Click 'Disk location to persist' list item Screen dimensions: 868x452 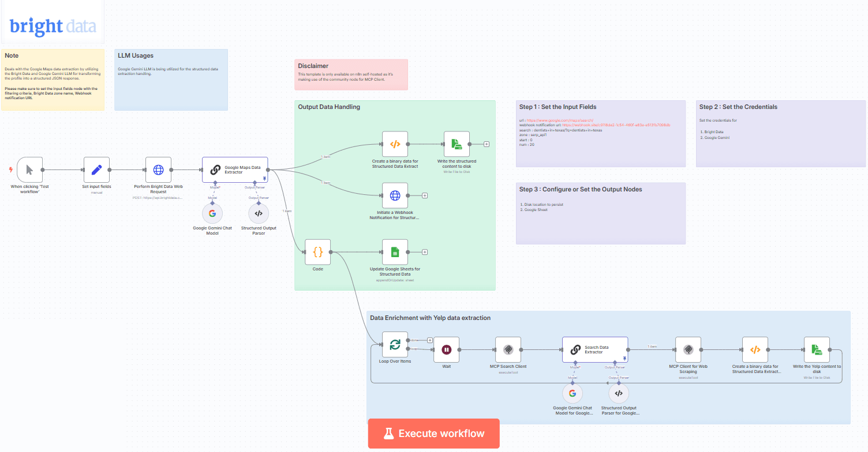tap(544, 205)
